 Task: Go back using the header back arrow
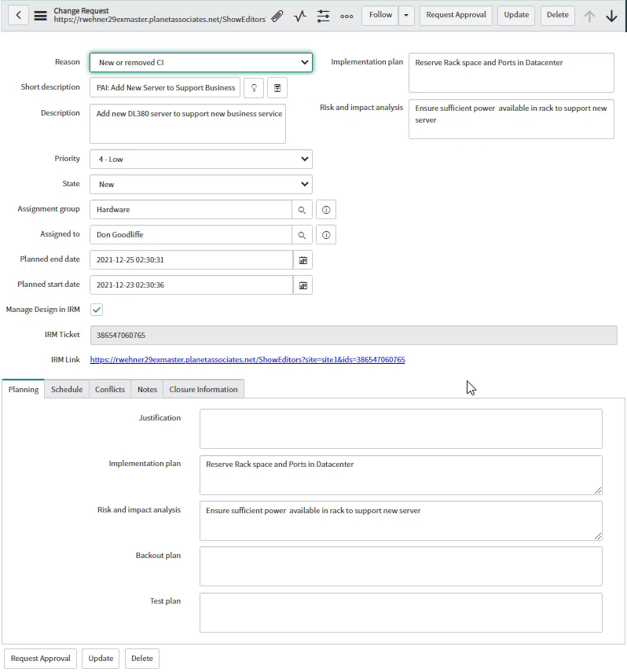18,16
